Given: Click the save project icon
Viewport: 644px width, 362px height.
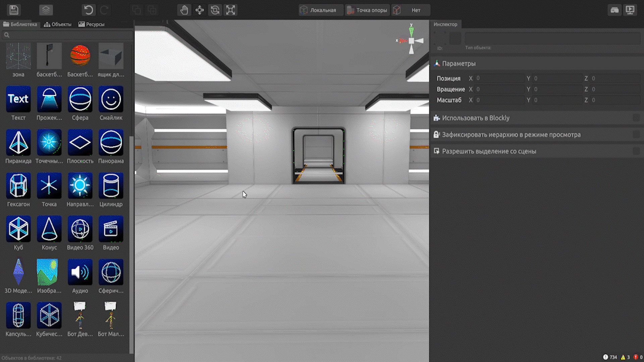Looking at the screenshot, I should 14,10.
